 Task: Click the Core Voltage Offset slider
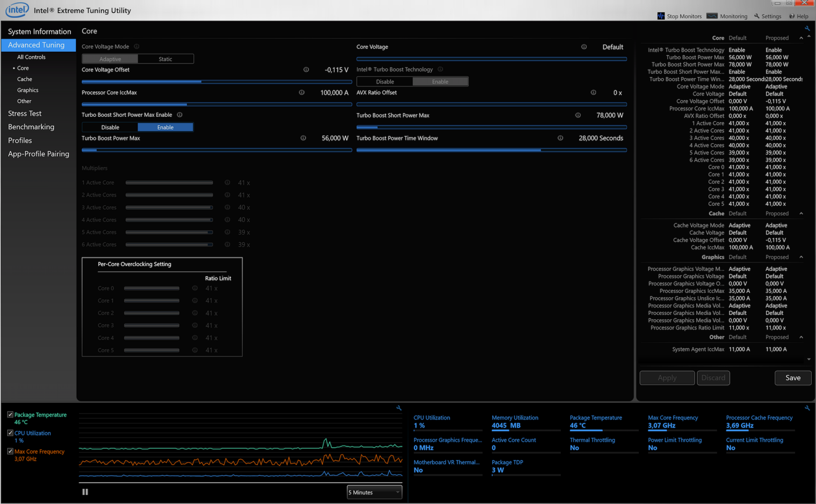(x=217, y=82)
